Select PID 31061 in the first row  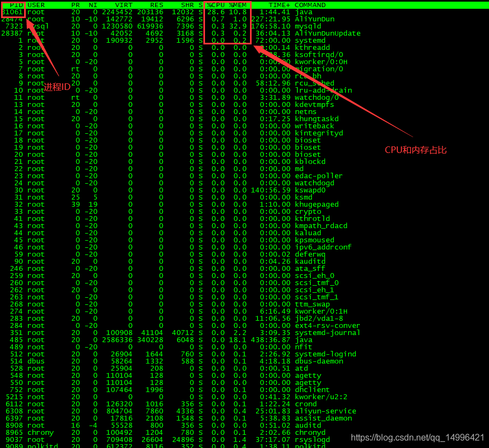(x=12, y=12)
